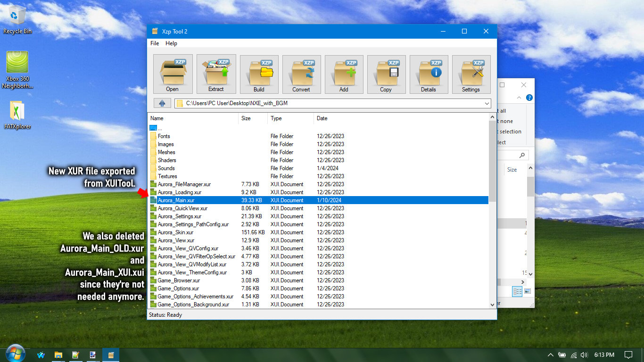Click help icon in background Explorer window
Viewport: 644px width, 362px height.
coord(529,98)
